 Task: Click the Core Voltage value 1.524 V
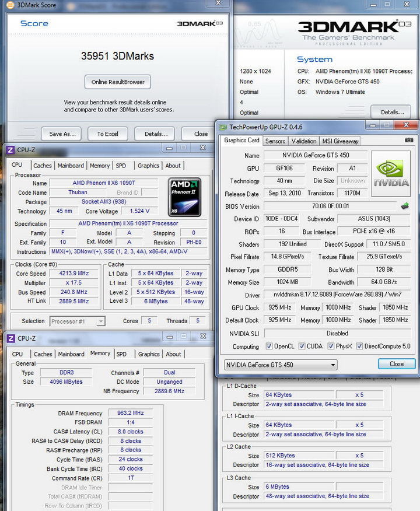[x=139, y=211]
